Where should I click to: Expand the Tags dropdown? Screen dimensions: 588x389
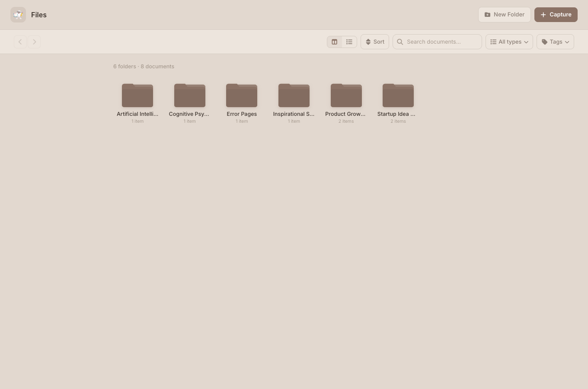pyautogui.click(x=555, y=41)
